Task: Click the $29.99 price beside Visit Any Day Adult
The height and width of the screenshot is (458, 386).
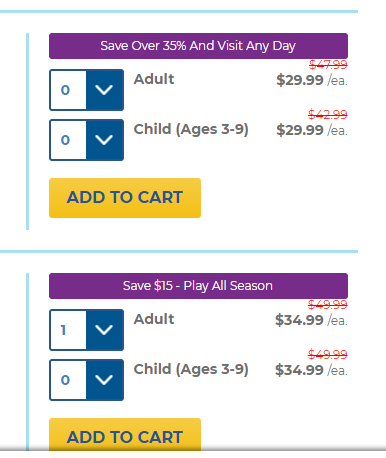Action: click(300, 80)
